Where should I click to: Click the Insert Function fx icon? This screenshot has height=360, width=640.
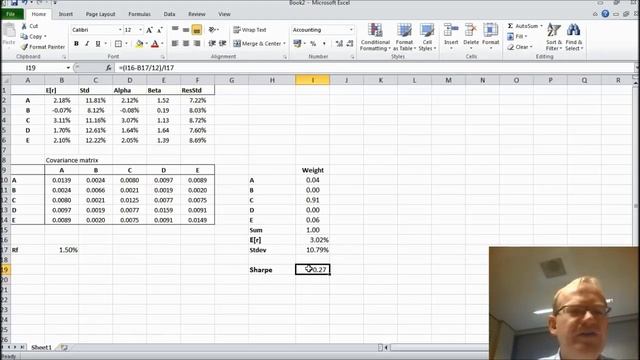109,68
